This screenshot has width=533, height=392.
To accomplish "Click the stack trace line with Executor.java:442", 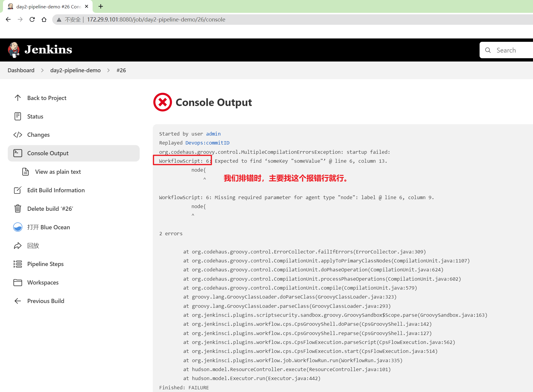I will (x=252, y=378).
